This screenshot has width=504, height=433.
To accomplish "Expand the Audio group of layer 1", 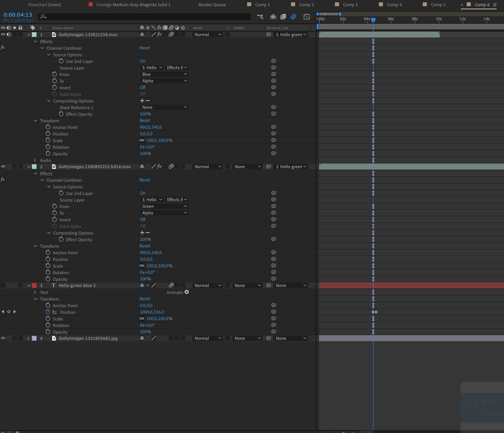I will pos(35,160).
